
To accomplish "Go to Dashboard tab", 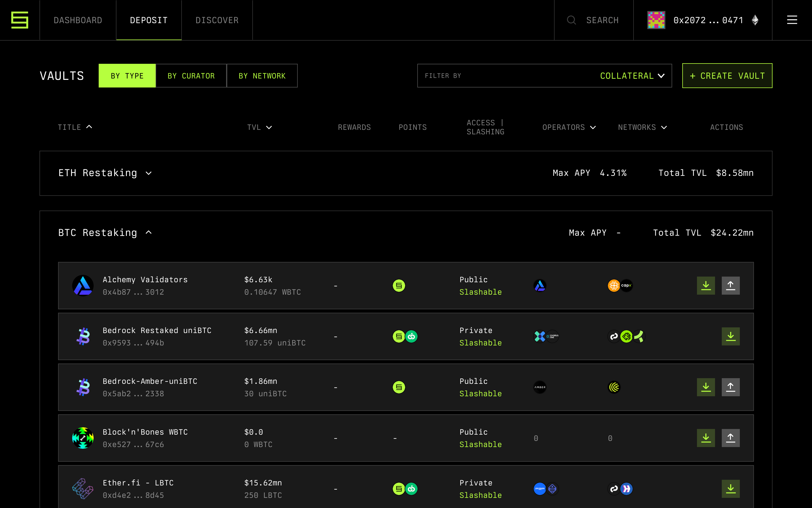I will [78, 20].
